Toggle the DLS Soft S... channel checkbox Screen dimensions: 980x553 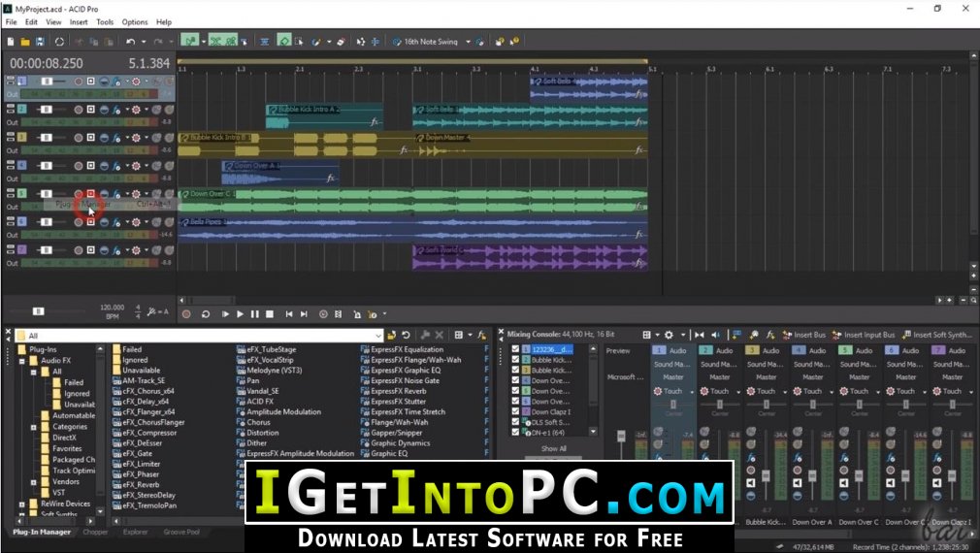(515, 422)
